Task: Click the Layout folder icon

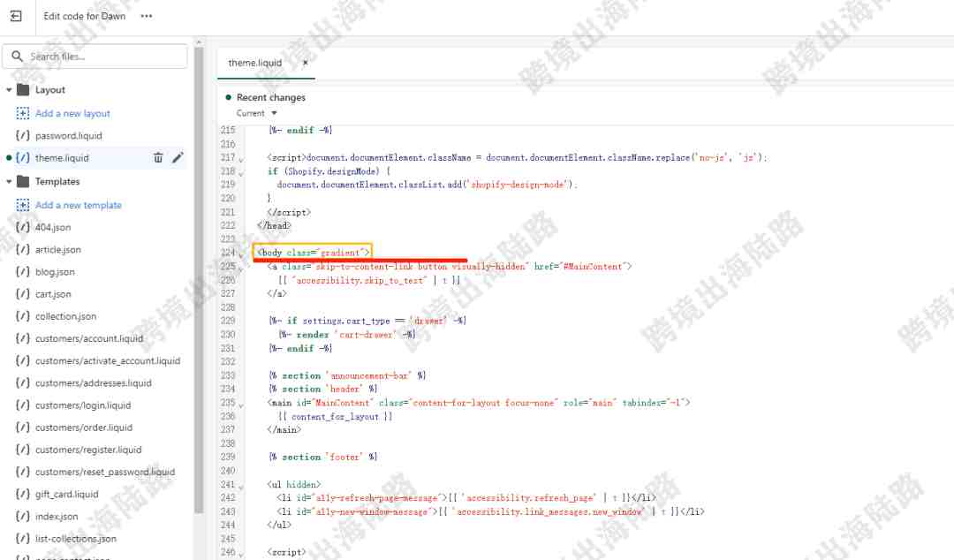Action: [x=23, y=89]
